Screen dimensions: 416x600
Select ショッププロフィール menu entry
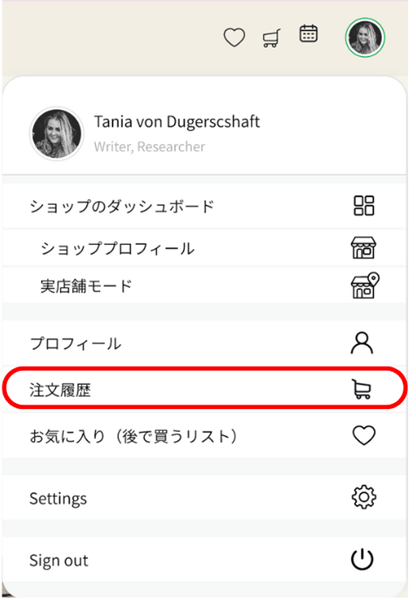(204, 248)
